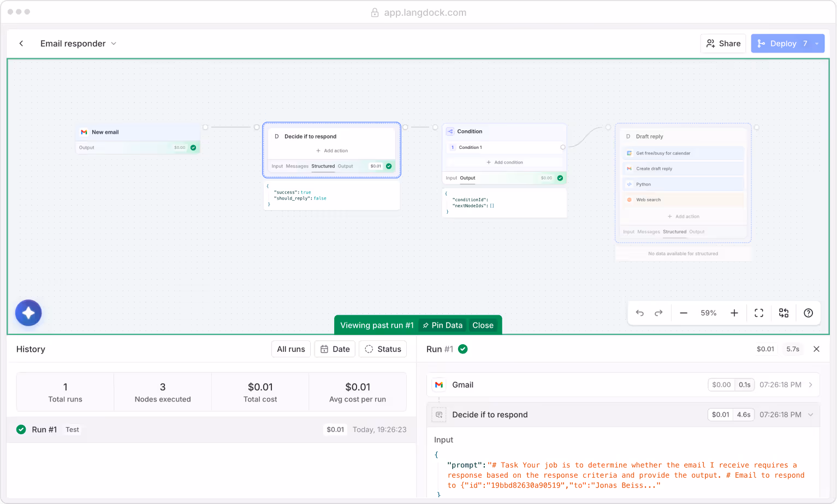
Task: Auto-arrange the workflow nodes
Action: point(783,313)
